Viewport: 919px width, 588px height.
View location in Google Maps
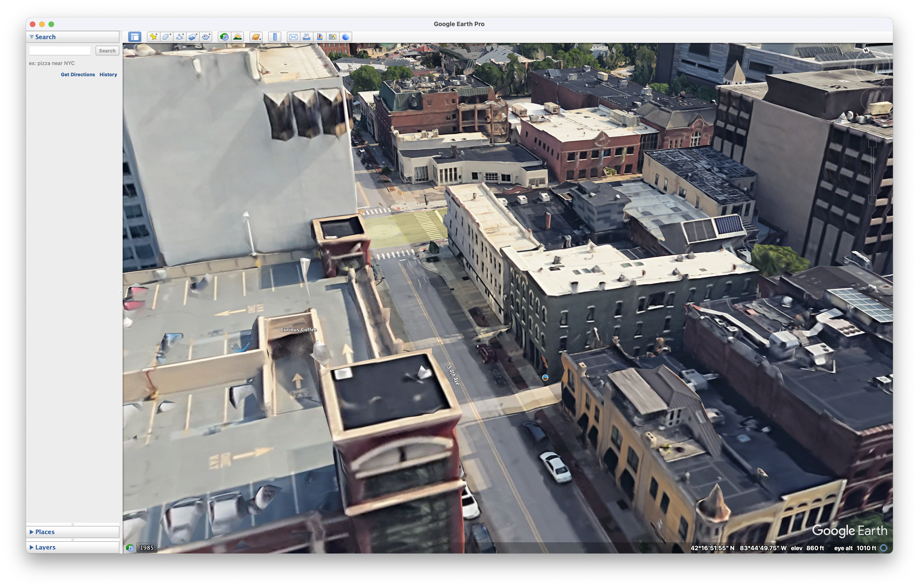pos(332,37)
